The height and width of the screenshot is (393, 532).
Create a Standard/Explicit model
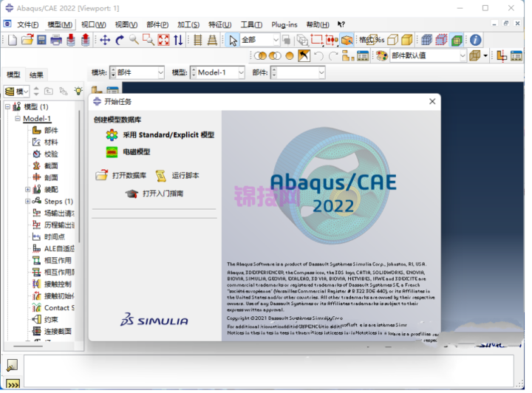[x=160, y=135]
